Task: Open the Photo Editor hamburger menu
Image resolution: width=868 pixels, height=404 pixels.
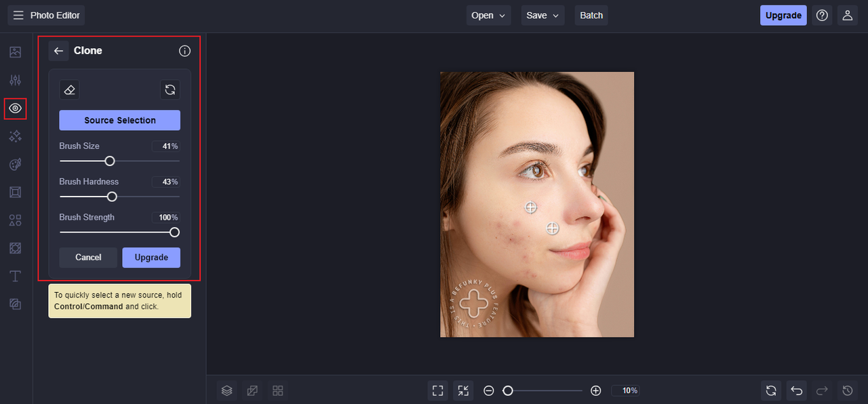Action: point(18,16)
